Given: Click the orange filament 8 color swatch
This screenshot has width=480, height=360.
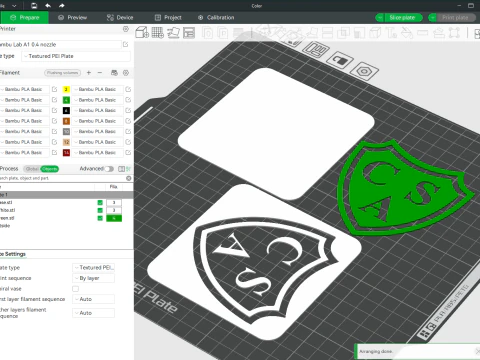Looking at the screenshot, I should pyautogui.click(x=66, y=121).
